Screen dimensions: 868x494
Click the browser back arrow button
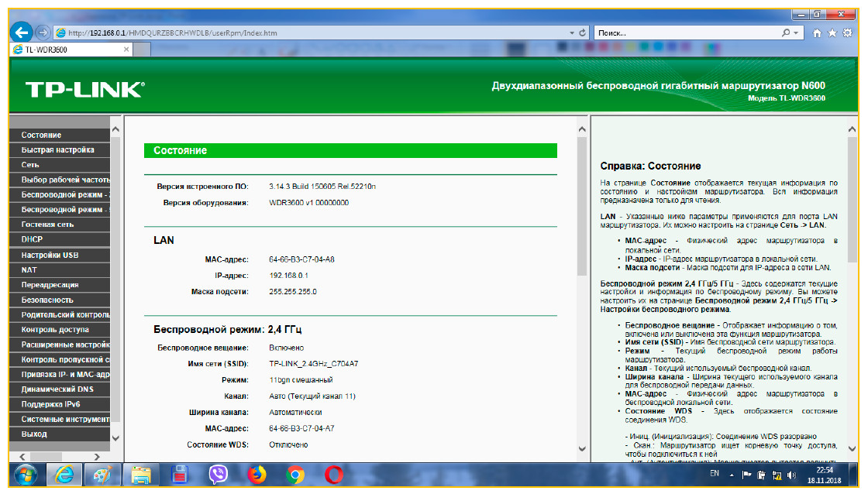22,33
